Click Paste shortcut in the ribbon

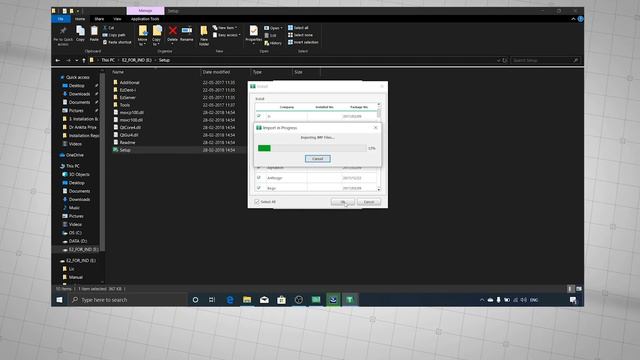click(x=117, y=42)
